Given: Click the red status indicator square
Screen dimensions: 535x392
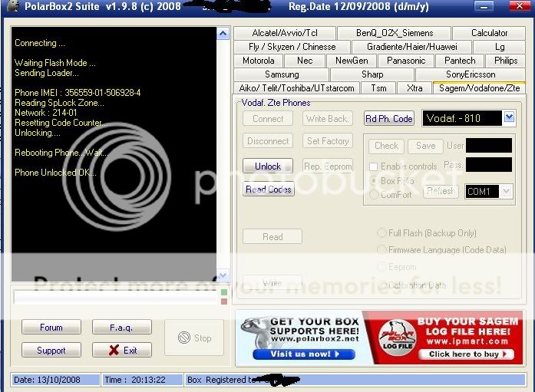Looking at the screenshot, I should pyautogui.click(x=224, y=301).
